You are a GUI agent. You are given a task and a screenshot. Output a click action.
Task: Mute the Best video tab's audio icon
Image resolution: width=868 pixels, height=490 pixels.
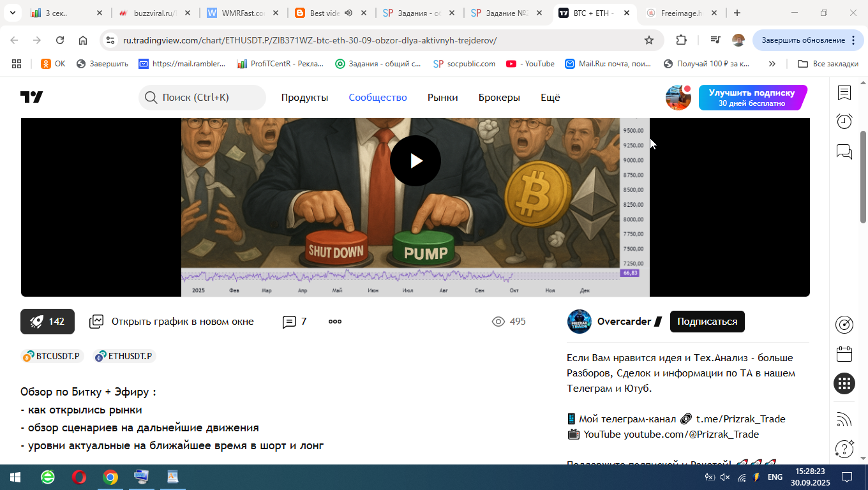pos(348,13)
